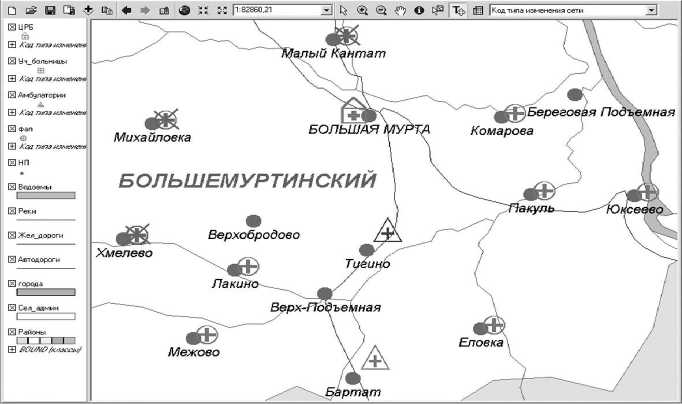Click the New project toolbar icon
This screenshot has height=404, width=682.
click(x=12, y=10)
